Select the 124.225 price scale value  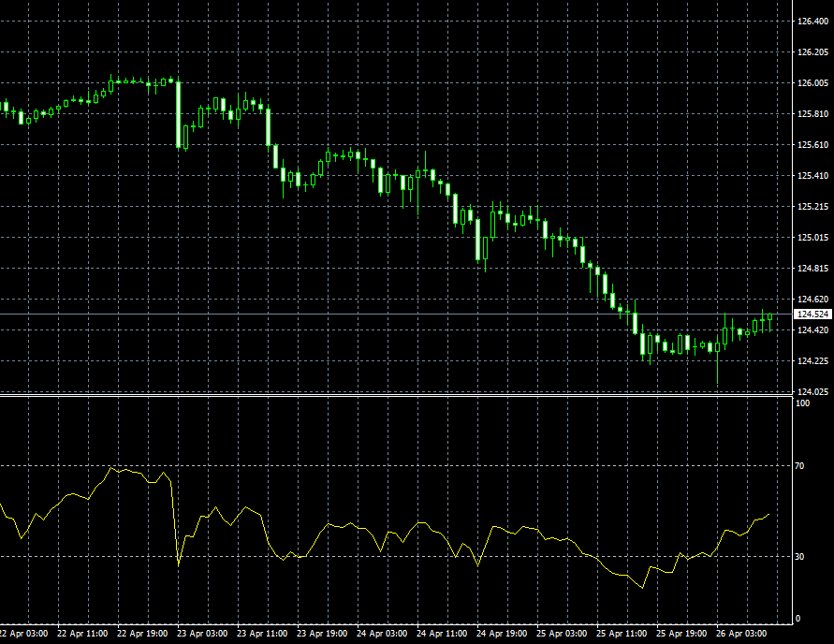click(x=812, y=360)
